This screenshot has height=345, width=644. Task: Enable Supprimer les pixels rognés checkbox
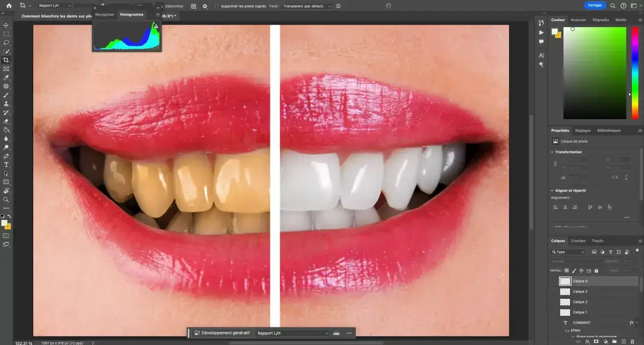[x=216, y=6]
